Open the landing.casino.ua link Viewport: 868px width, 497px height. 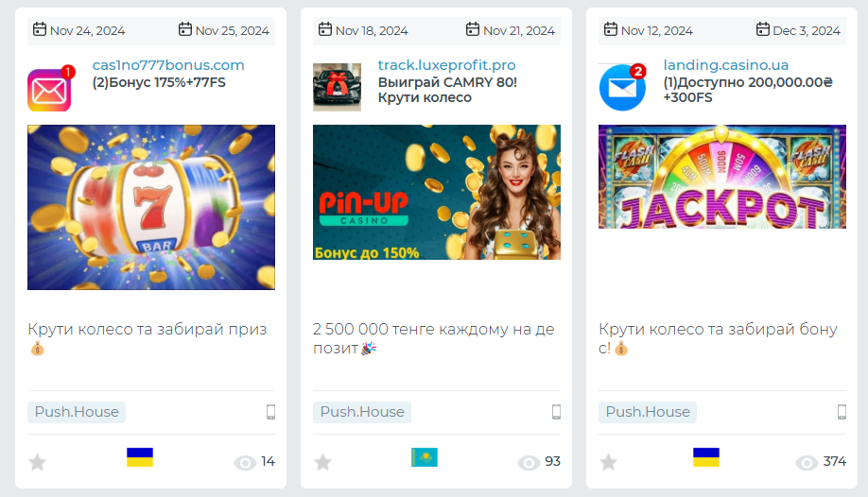(726, 65)
